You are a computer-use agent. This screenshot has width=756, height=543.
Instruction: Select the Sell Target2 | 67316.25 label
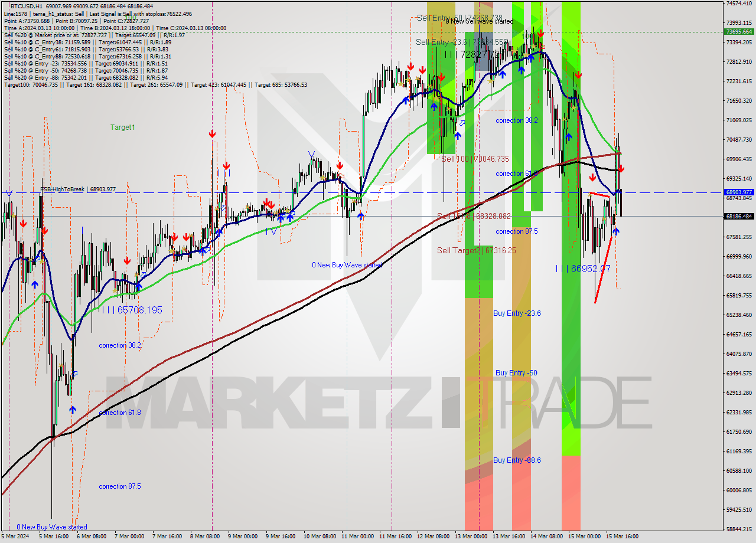click(476, 250)
